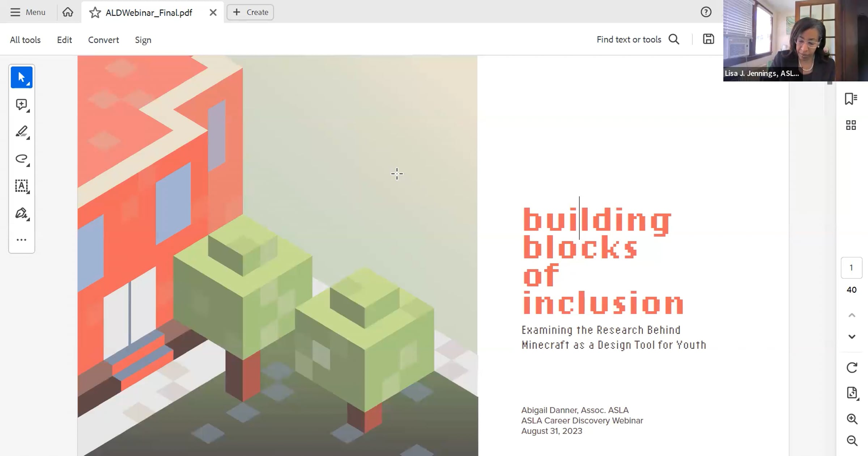The image size is (868, 456).
Task: Zoom in on the document
Action: [x=852, y=419]
